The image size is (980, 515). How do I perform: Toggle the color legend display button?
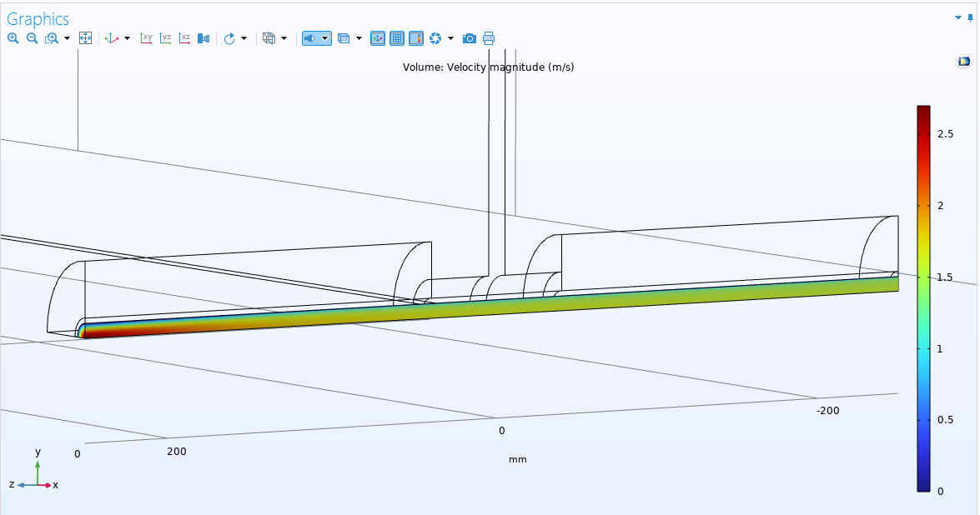415,38
